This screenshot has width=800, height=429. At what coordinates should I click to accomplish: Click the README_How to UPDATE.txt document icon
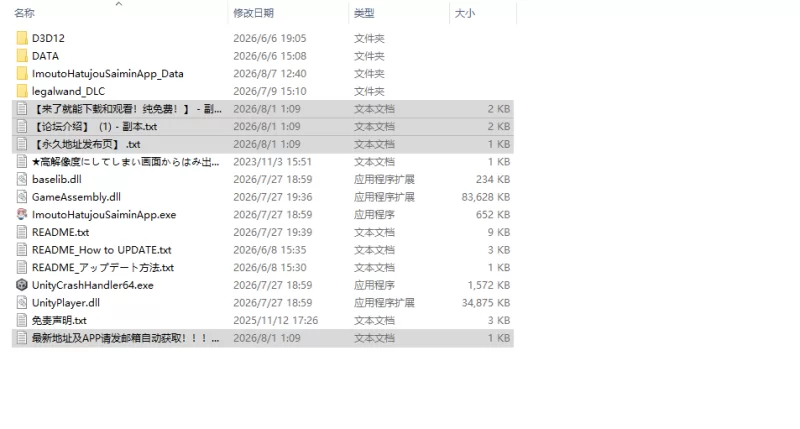[21, 250]
